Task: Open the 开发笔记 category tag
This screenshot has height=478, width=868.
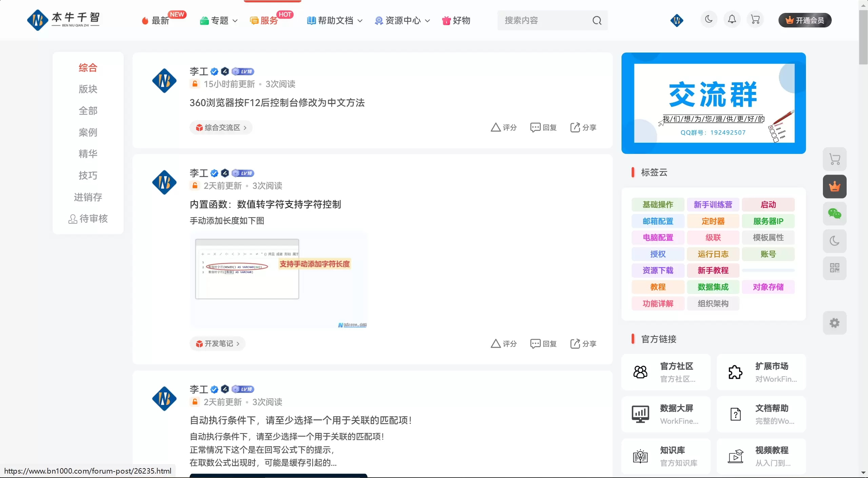Action: (x=217, y=344)
